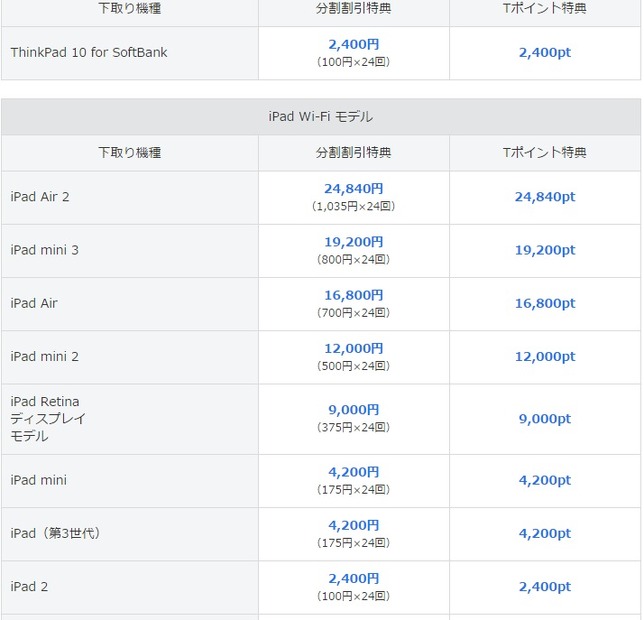The image size is (644, 620).
Task: Click the 下取り機種 header in iPad table
Action: (130, 153)
